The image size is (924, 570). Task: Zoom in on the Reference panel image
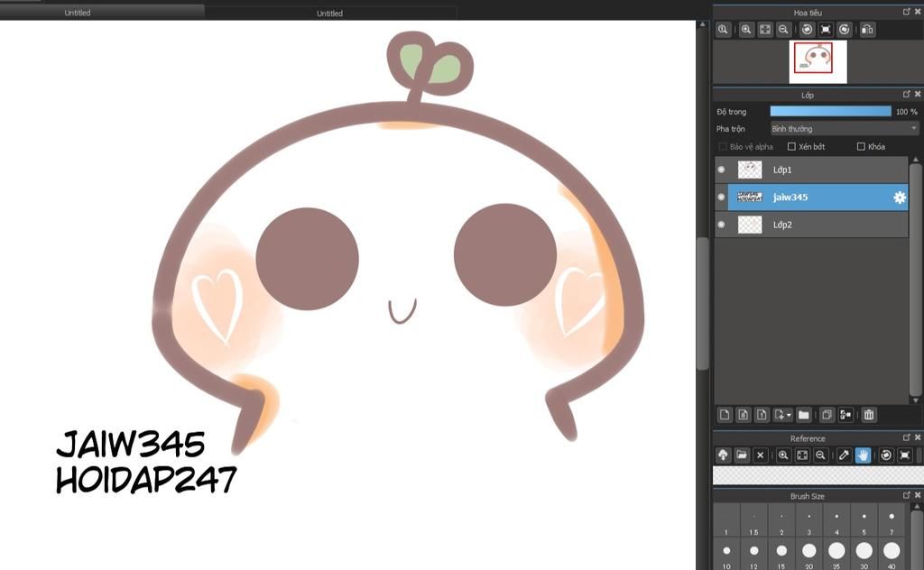coord(783,455)
